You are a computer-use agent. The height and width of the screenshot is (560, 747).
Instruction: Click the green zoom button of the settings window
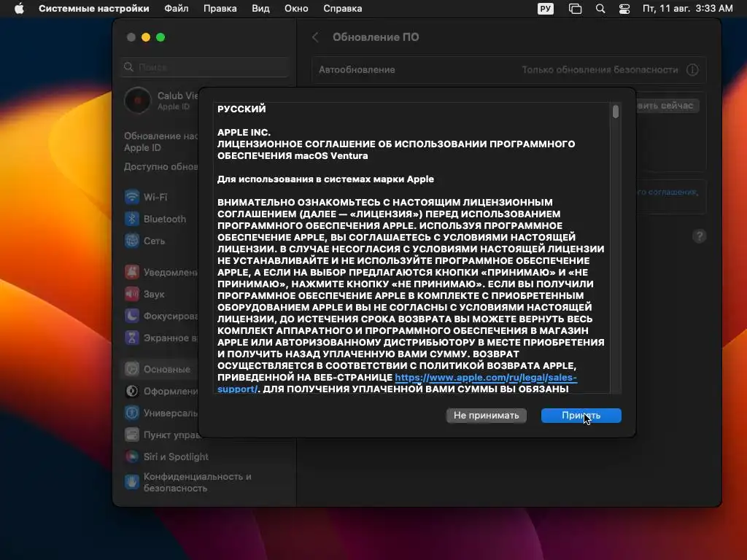coord(160,37)
